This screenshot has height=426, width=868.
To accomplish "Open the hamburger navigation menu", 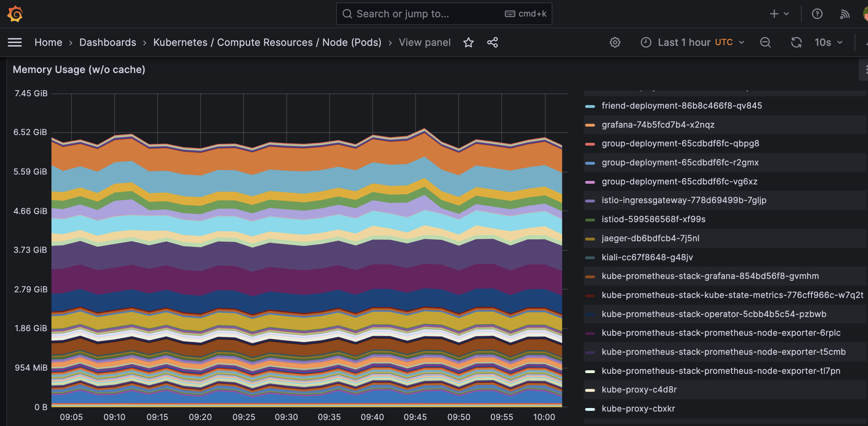I will (x=15, y=43).
